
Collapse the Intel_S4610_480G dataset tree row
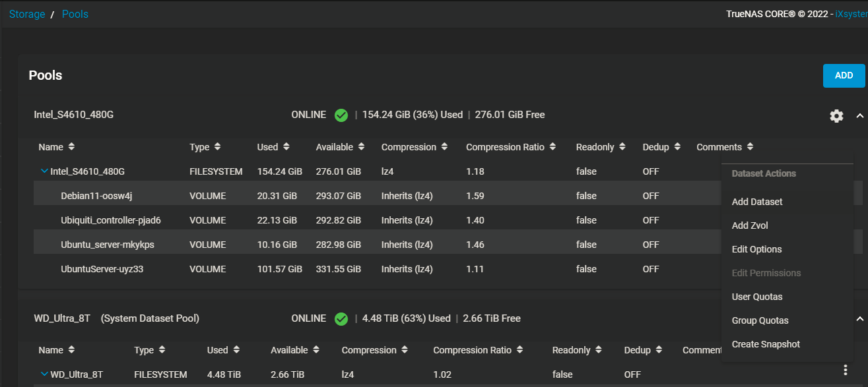coord(44,171)
